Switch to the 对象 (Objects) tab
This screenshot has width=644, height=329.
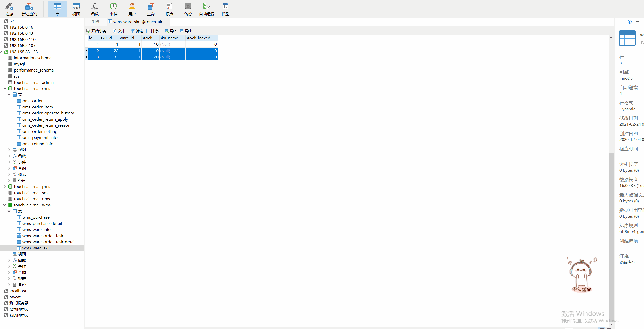coord(96,22)
